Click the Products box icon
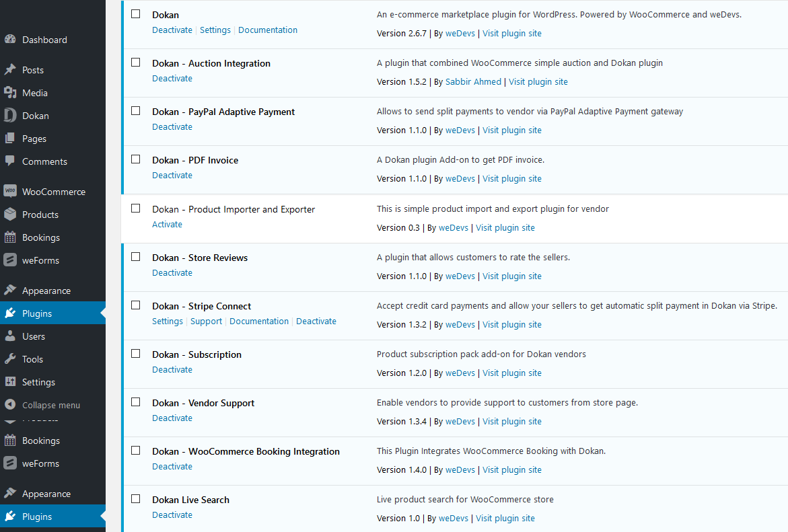This screenshot has width=788, height=532. click(x=10, y=214)
